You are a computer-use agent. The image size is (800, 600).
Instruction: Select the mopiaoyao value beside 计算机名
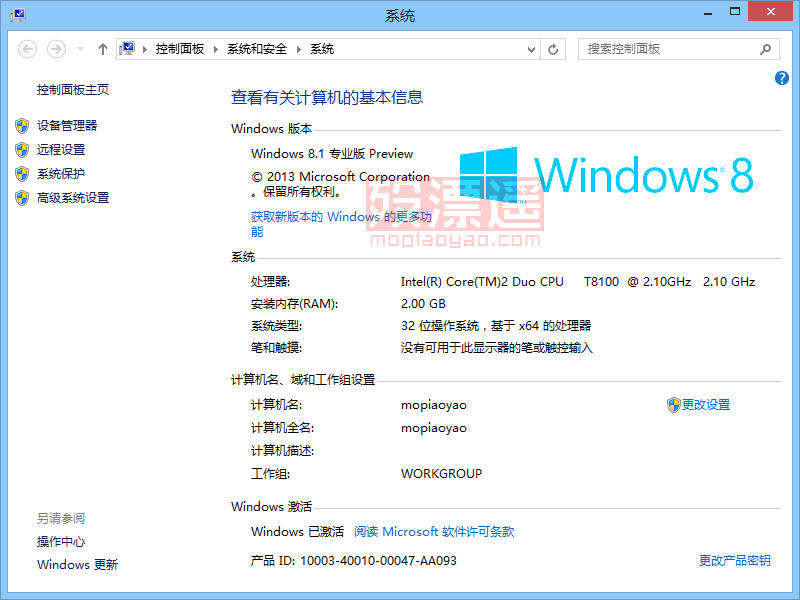[434, 405]
